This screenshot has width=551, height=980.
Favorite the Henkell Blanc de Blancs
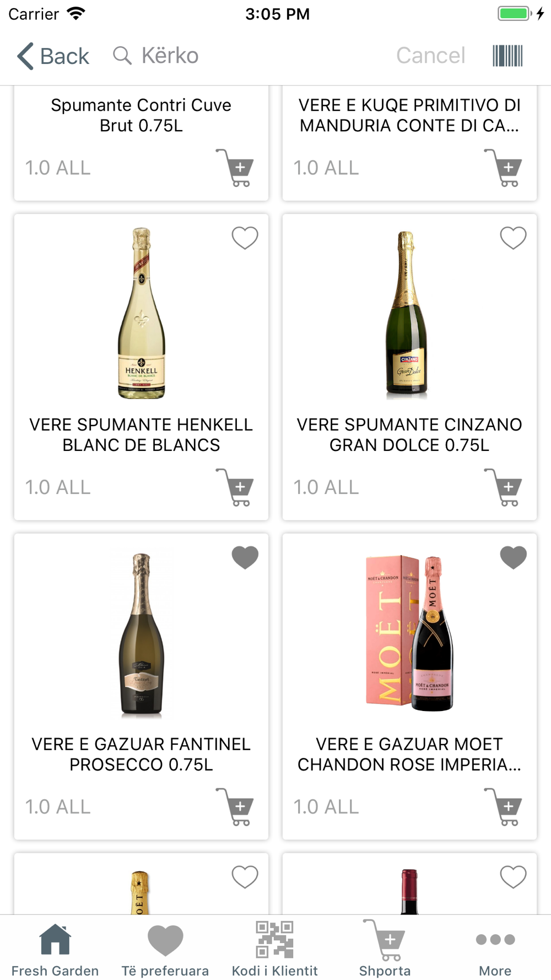(245, 238)
